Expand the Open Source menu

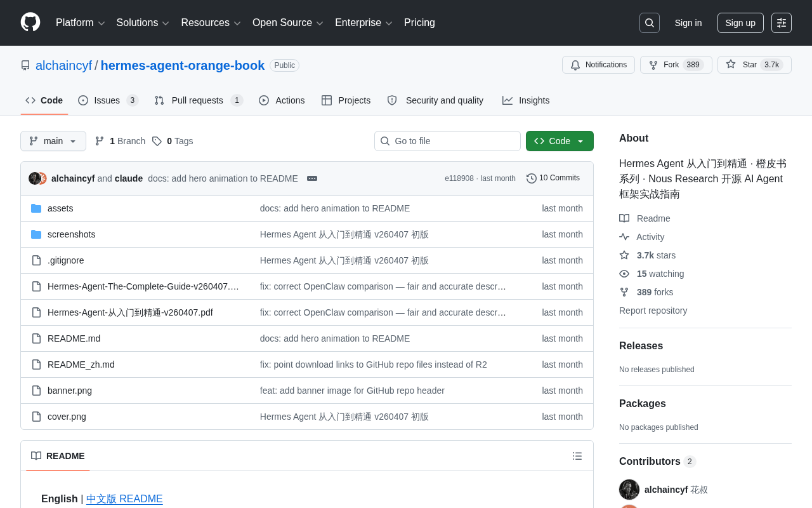click(288, 23)
